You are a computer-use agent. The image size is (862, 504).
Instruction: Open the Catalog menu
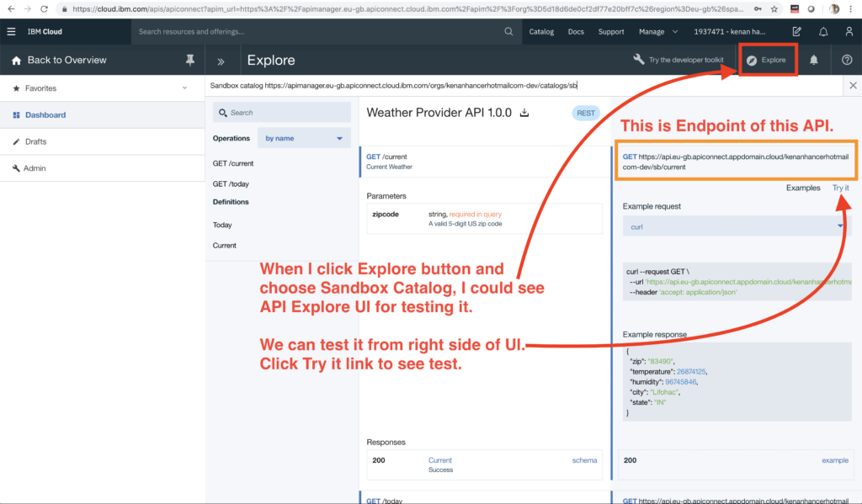click(541, 32)
